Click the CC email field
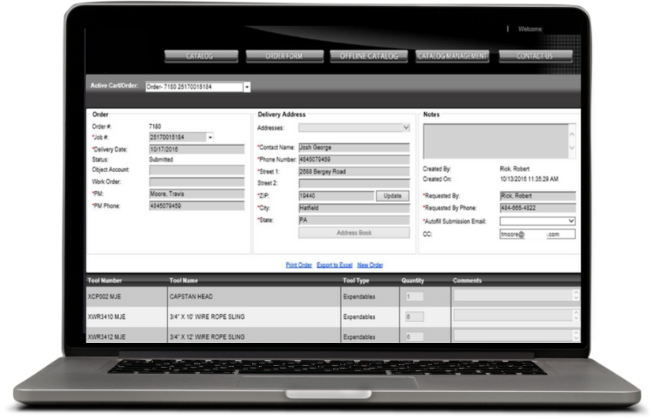Image resolution: width=653 pixels, height=419 pixels. (x=538, y=234)
